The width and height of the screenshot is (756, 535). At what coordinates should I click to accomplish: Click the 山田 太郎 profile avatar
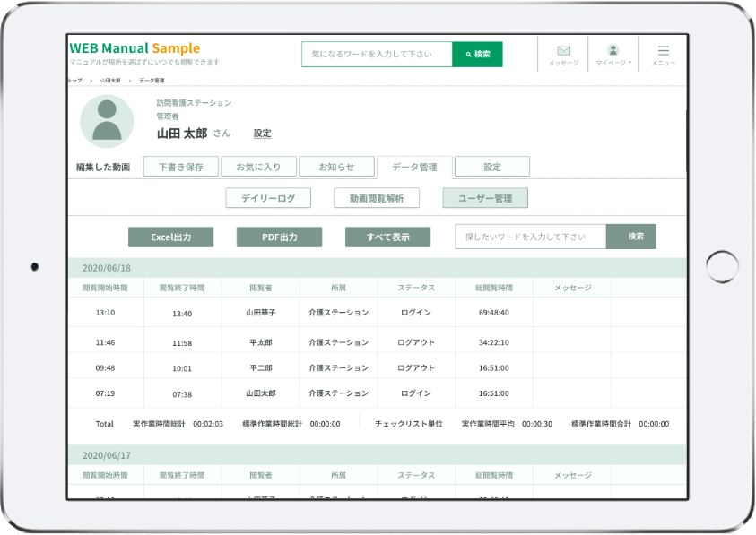pos(107,121)
